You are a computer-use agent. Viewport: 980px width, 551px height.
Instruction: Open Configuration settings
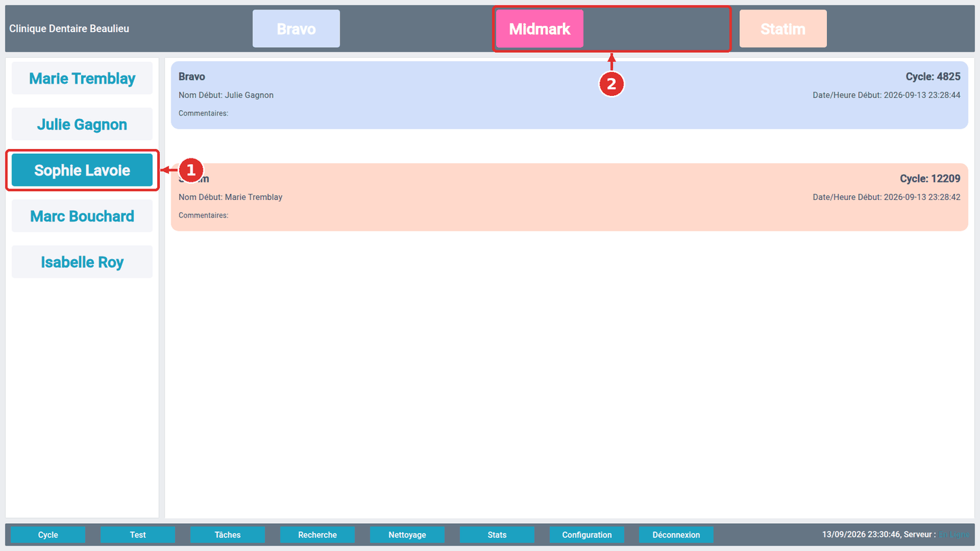(x=587, y=535)
